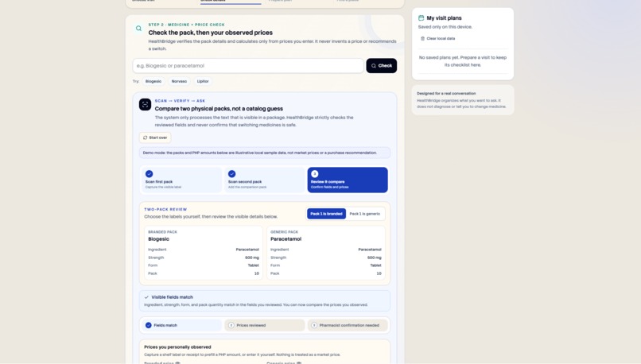Try the Biogesic suggestion chip
This screenshot has width=641, height=364.
(153, 81)
